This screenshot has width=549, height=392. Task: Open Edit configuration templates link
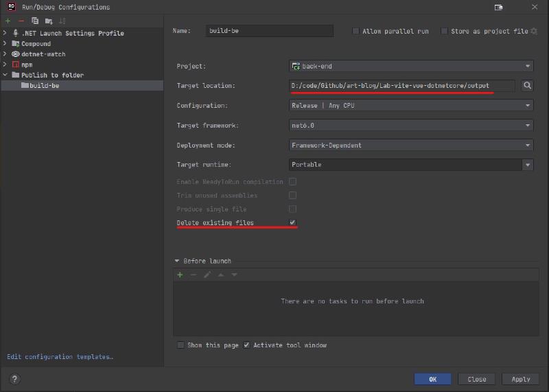pyautogui.click(x=60, y=357)
